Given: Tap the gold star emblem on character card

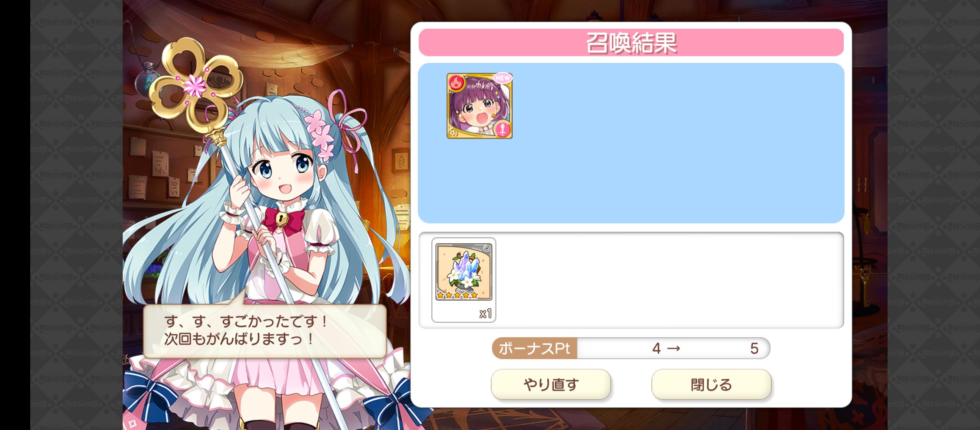Looking at the screenshot, I should [453, 133].
